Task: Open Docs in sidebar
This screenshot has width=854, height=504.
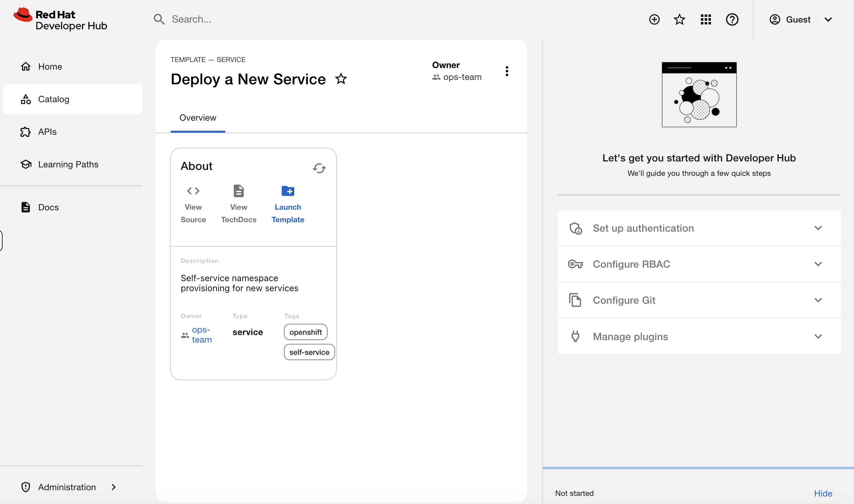Action: pyautogui.click(x=73, y=207)
